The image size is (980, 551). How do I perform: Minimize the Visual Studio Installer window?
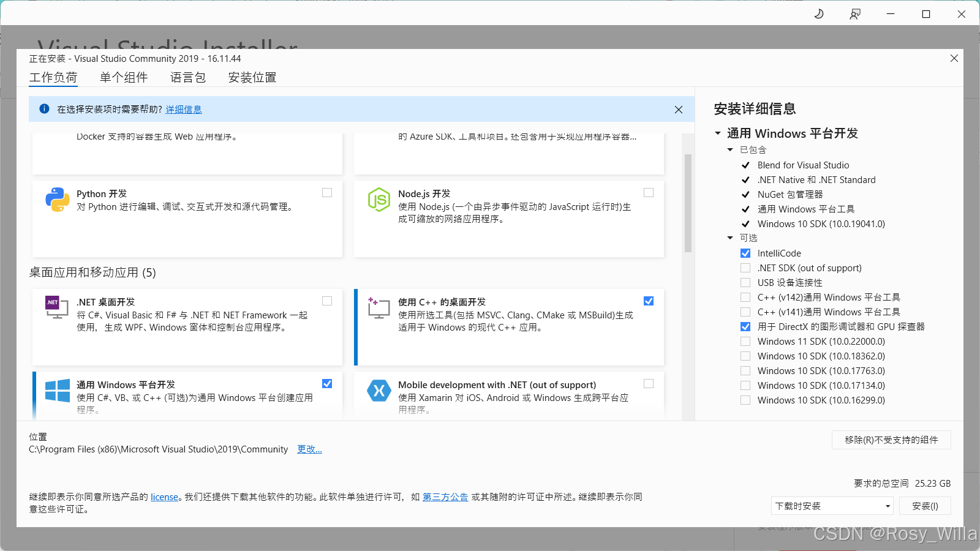tap(891, 13)
